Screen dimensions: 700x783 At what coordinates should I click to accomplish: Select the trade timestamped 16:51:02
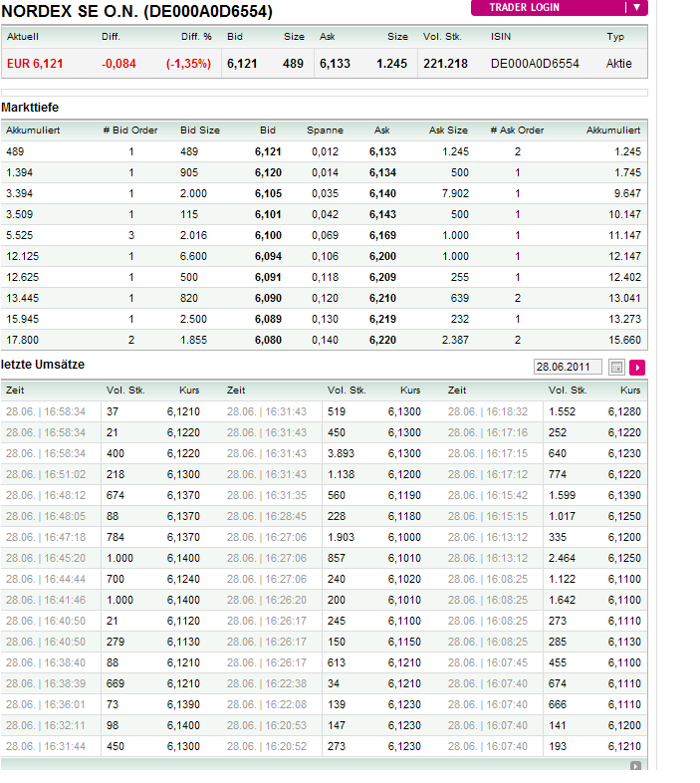coord(46,474)
